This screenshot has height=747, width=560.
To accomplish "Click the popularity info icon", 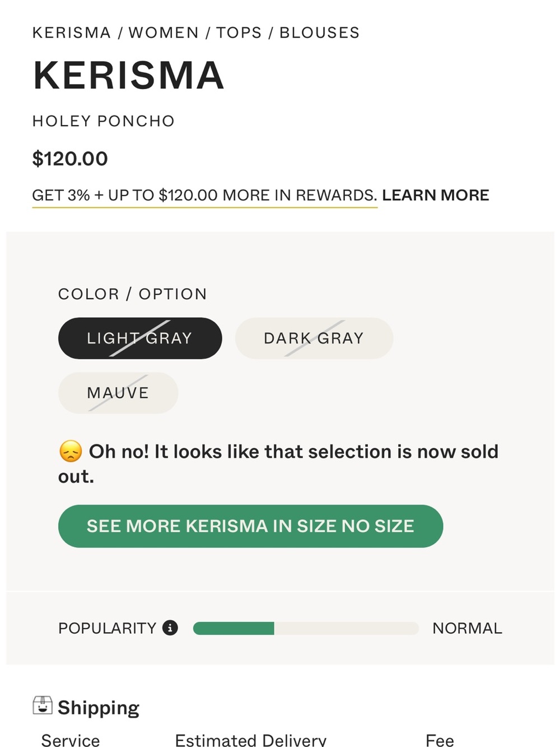I will click(x=170, y=628).
